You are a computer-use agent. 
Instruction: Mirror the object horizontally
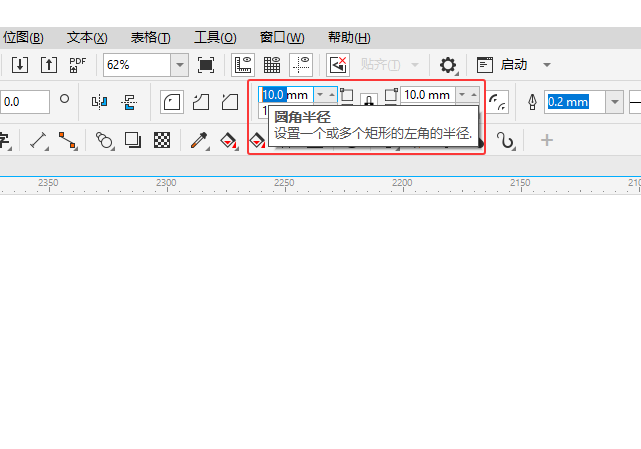click(99, 101)
